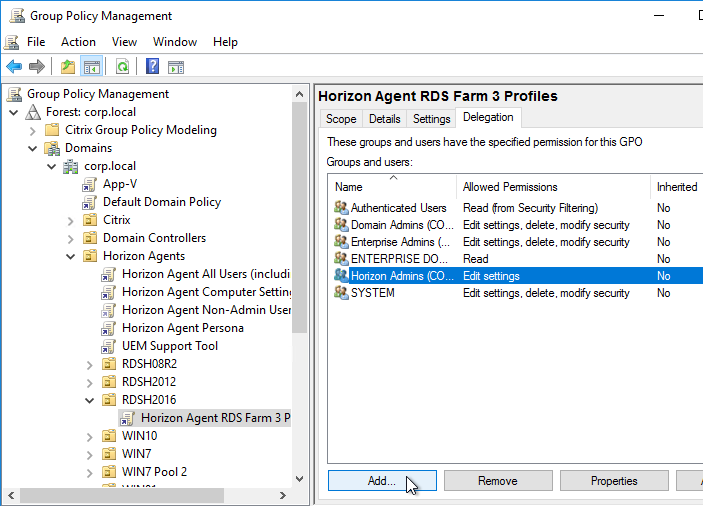Toggle the Show/Hide Console Tree icon
703x506 pixels.
click(x=92, y=67)
